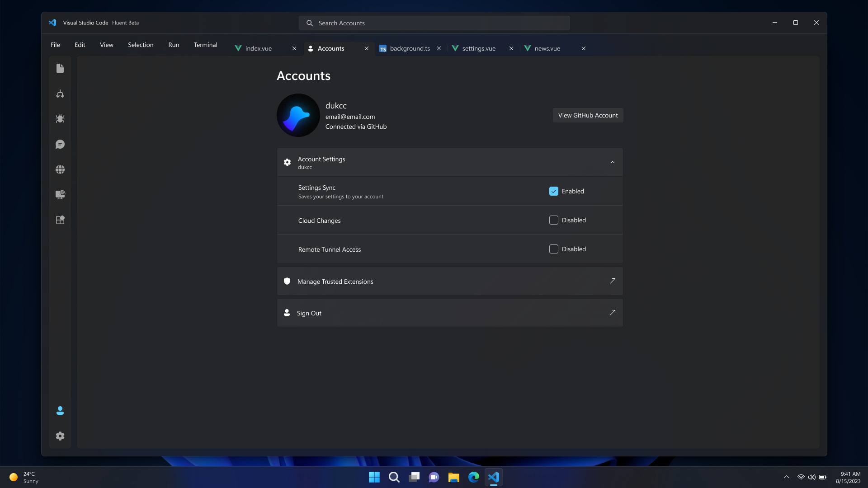Click the Search Accounts field

click(x=434, y=23)
